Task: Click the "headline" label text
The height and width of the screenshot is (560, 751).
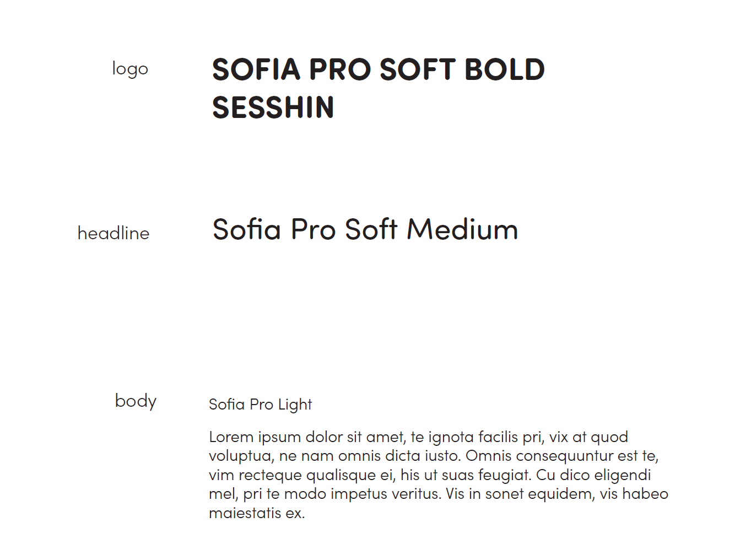Action: (114, 233)
